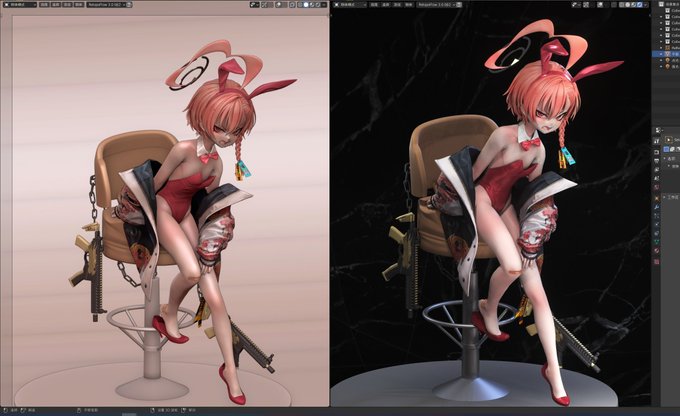Expand the workspace panel in tool properties
The height and width of the screenshot is (416, 680).
[665, 197]
